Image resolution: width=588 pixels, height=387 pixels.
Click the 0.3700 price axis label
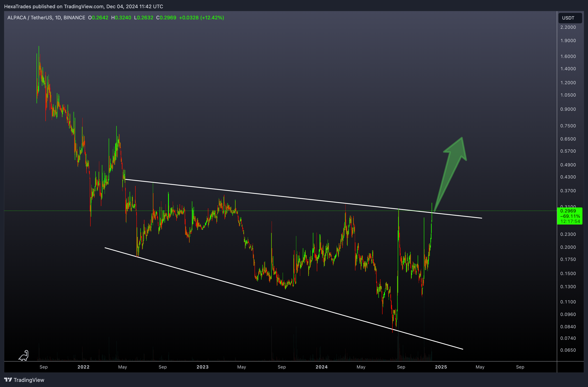click(x=568, y=191)
